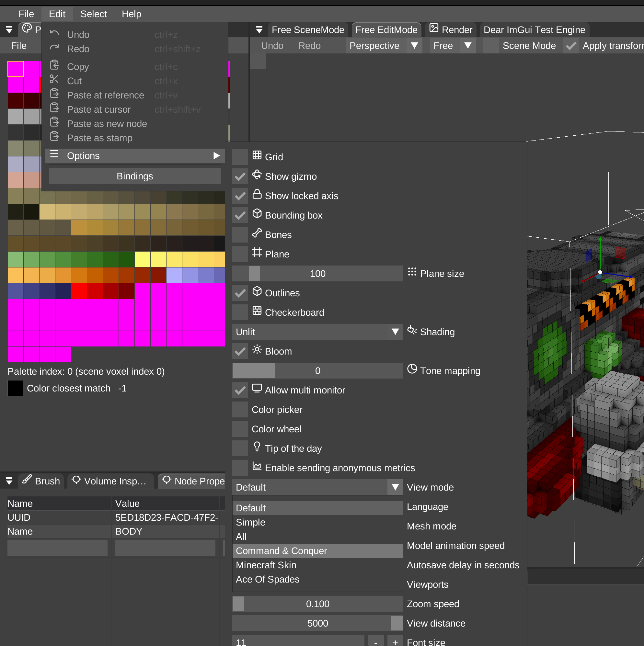Click the Bindings button
644x646 pixels.
click(x=134, y=176)
